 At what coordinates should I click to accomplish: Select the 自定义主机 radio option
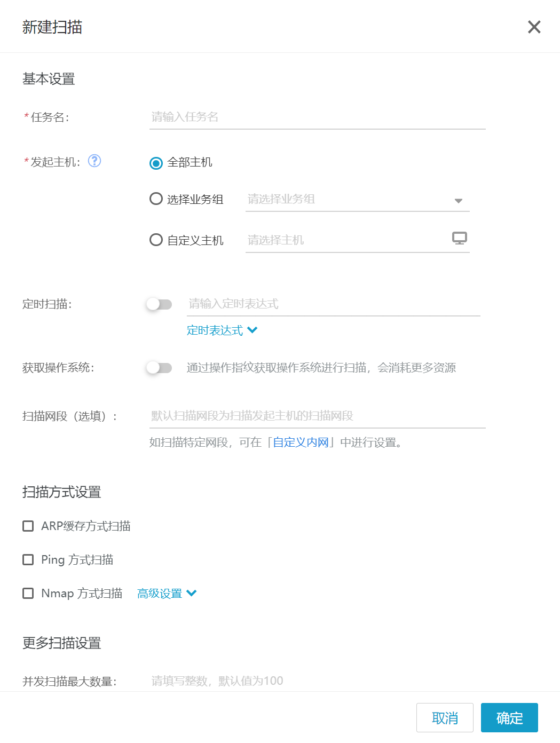pyautogui.click(x=156, y=240)
